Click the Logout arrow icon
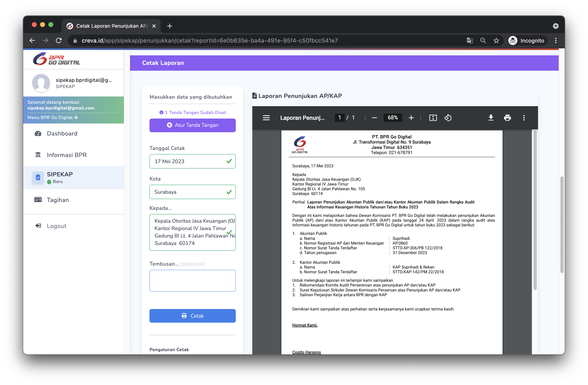The height and width of the screenshot is (385, 588). [x=38, y=226]
